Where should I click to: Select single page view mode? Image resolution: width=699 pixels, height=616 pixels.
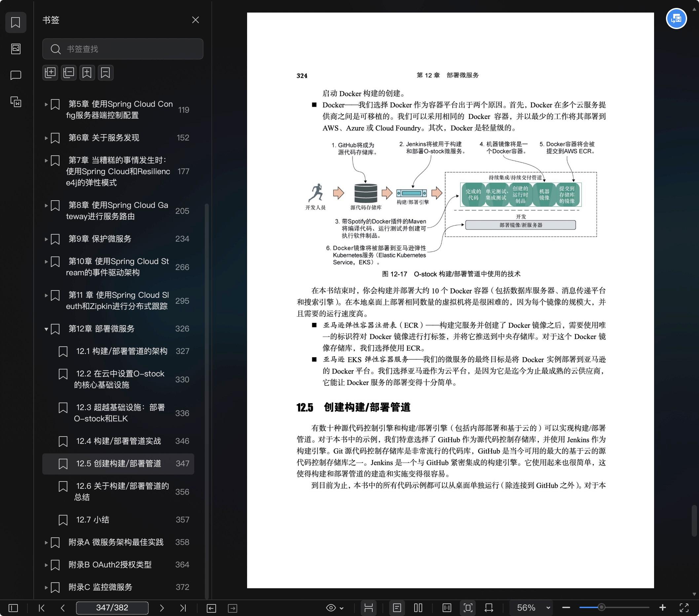[397, 608]
